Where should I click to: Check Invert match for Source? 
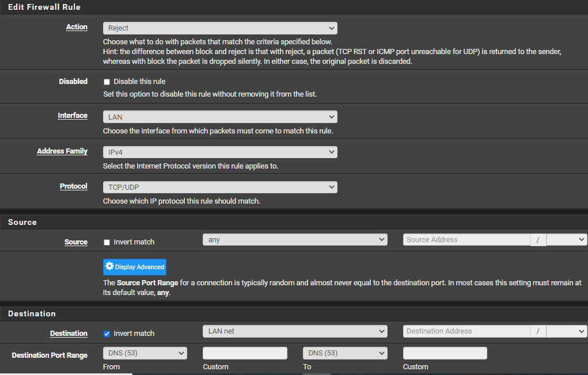pos(107,242)
